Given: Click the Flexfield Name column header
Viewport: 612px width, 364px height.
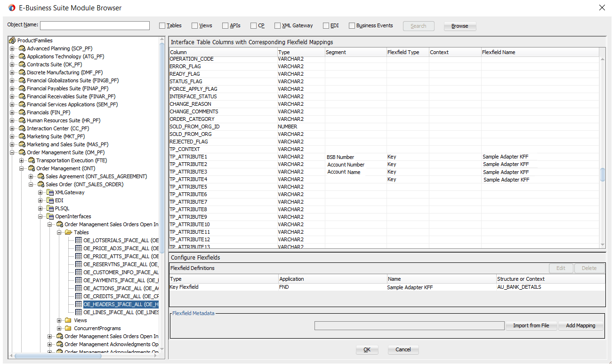Looking at the screenshot, I should click(540, 52).
